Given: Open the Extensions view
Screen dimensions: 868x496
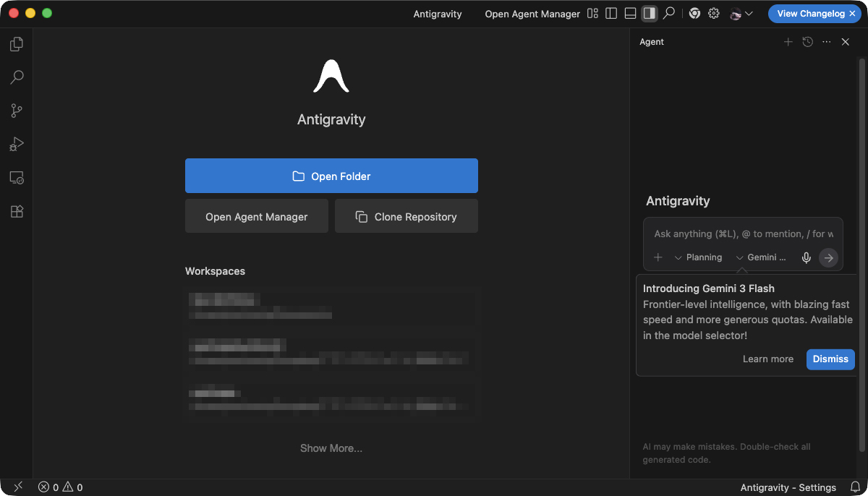Looking at the screenshot, I should [16, 211].
